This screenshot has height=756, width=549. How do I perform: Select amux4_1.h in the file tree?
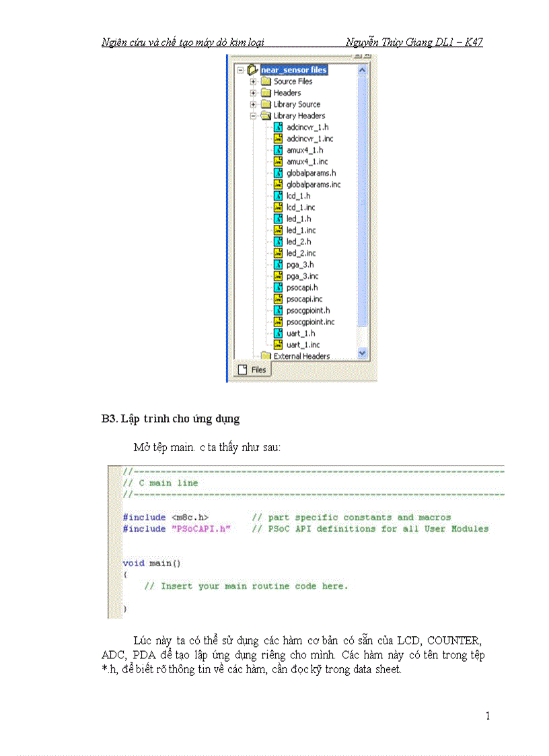305,150
